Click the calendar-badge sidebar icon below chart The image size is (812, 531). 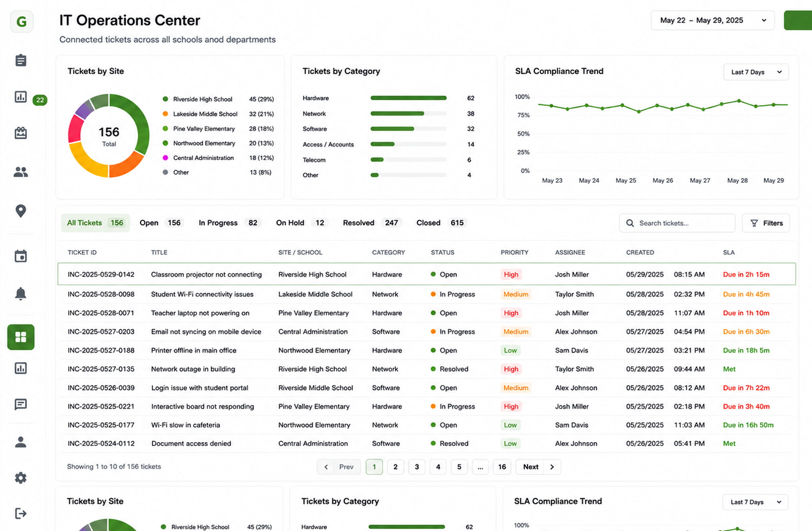coord(21,133)
